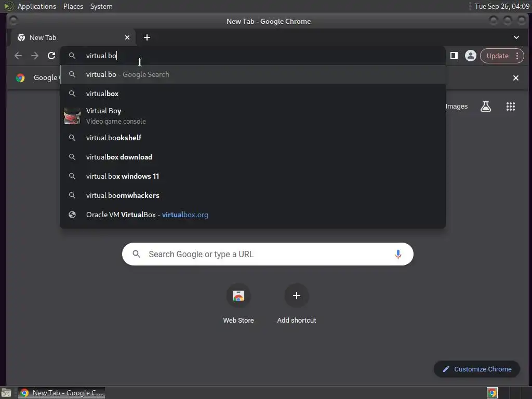Open Customize Chrome
This screenshot has width=532, height=399.
pos(477,369)
